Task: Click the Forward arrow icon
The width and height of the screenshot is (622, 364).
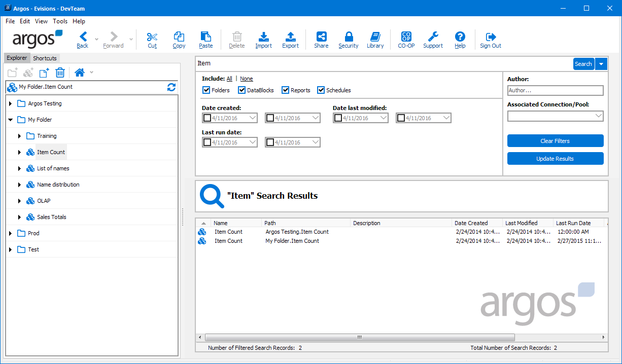Action: pos(114,37)
